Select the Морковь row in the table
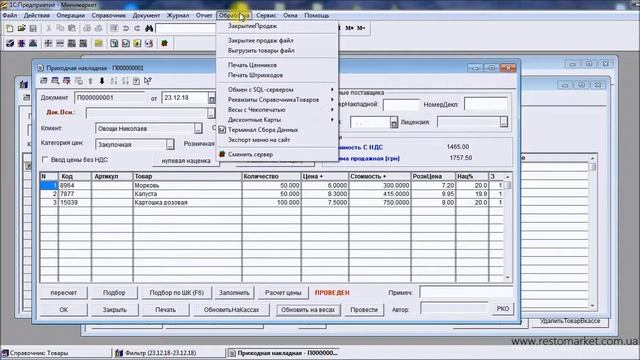This screenshot has height=360, width=640. [272, 185]
